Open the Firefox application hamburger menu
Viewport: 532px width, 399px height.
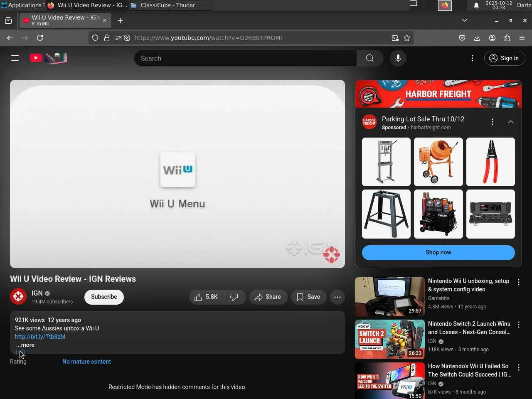[x=522, y=38]
